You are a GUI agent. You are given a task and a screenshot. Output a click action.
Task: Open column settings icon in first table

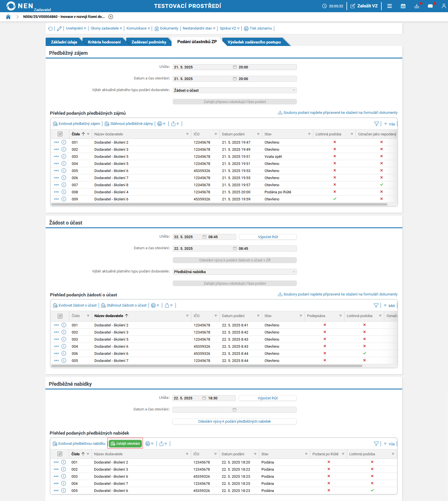(x=60, y=134)
